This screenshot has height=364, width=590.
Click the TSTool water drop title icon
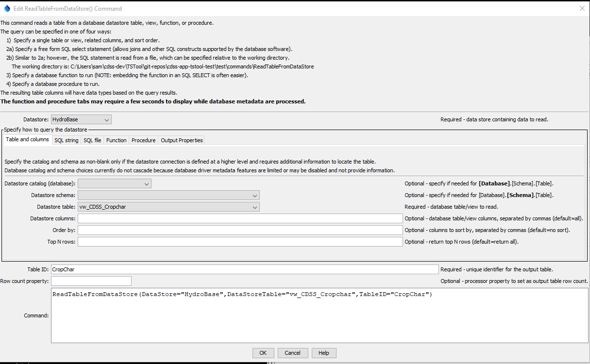(7, 8)
